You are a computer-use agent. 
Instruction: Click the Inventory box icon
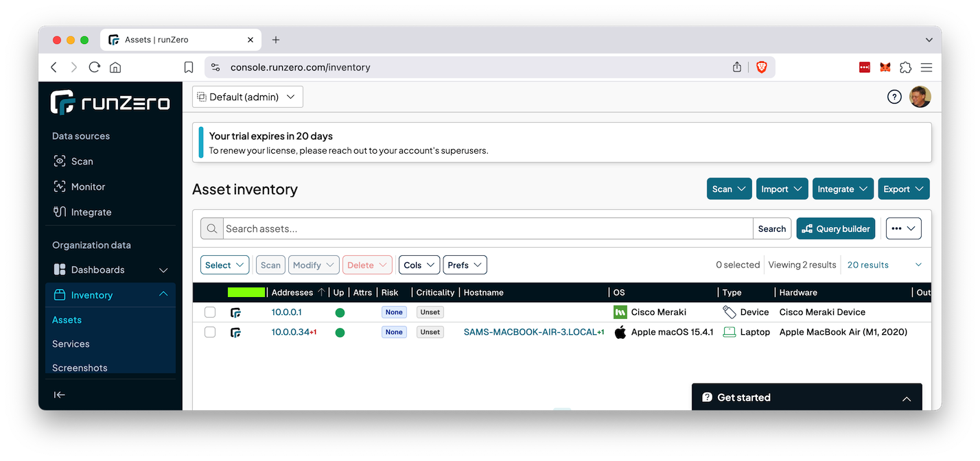click(x=60, y=295)
